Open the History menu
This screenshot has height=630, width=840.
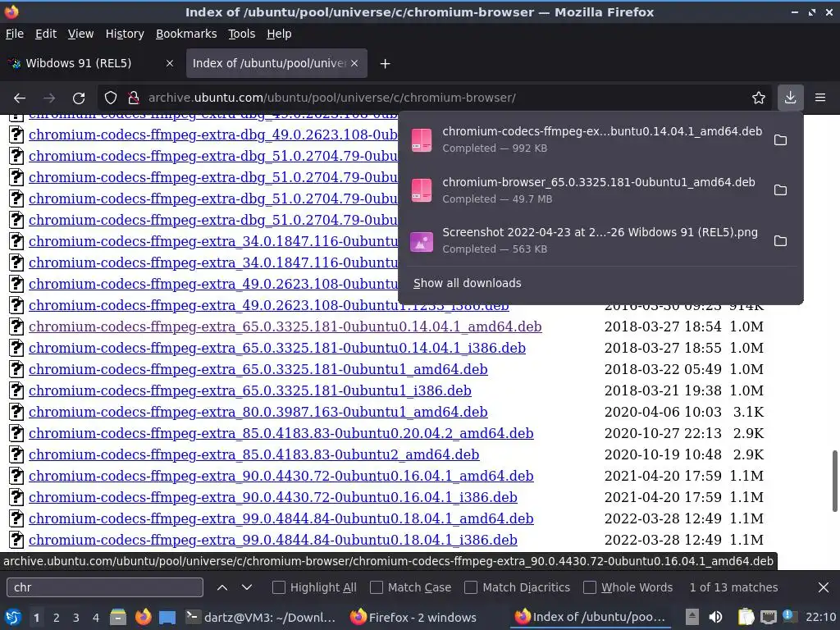(125, 34)
